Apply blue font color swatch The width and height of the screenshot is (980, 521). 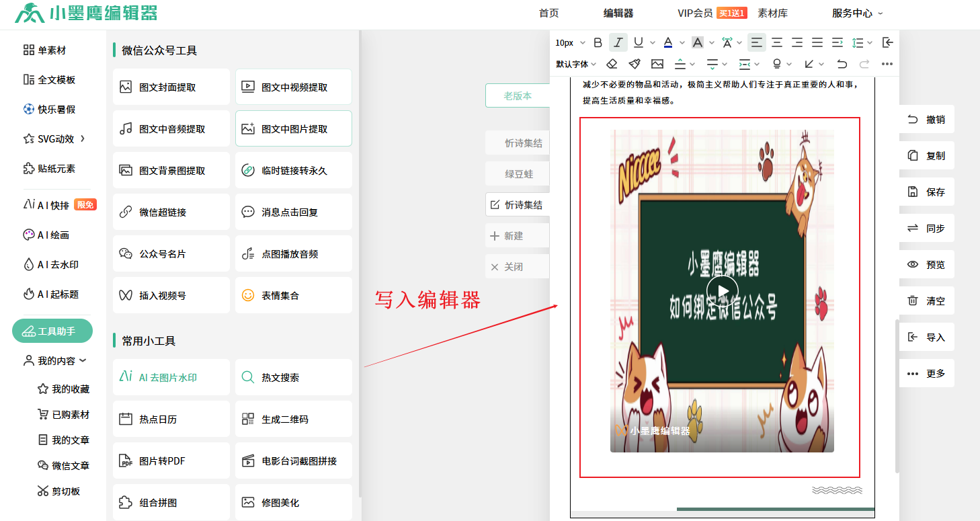668,42
